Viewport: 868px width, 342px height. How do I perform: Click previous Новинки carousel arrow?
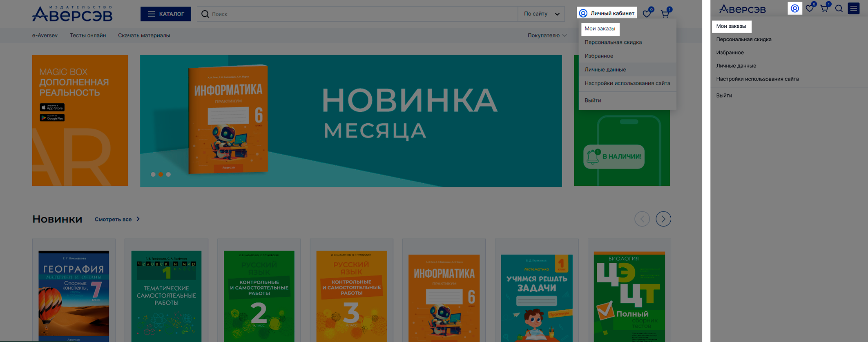coord(642,219)
